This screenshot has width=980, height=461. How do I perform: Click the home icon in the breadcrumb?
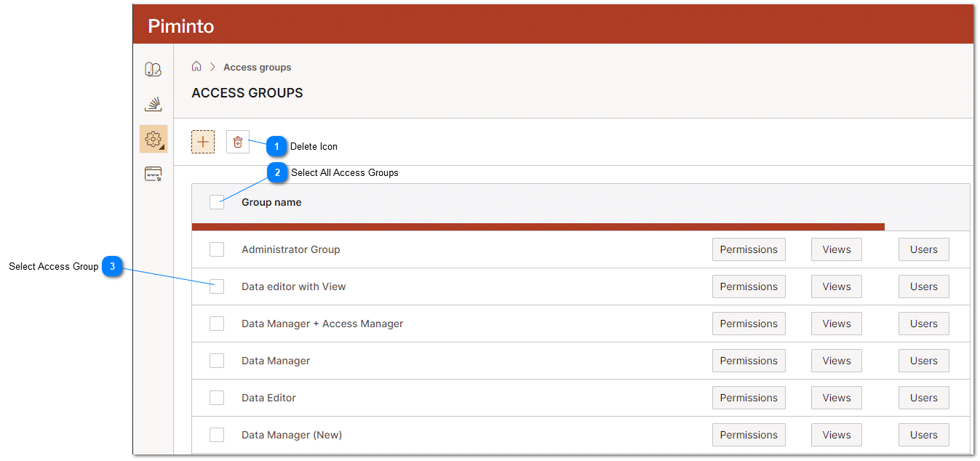[196, 66]
